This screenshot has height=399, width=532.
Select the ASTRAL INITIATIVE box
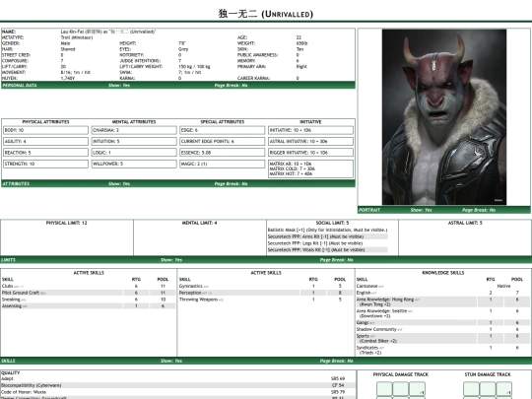coord(310,142)
